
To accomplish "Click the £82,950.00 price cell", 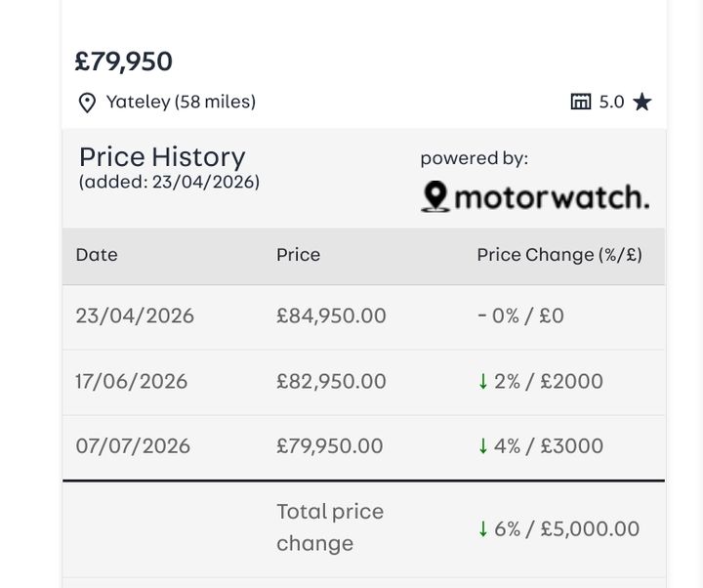I will click(331, 382).
